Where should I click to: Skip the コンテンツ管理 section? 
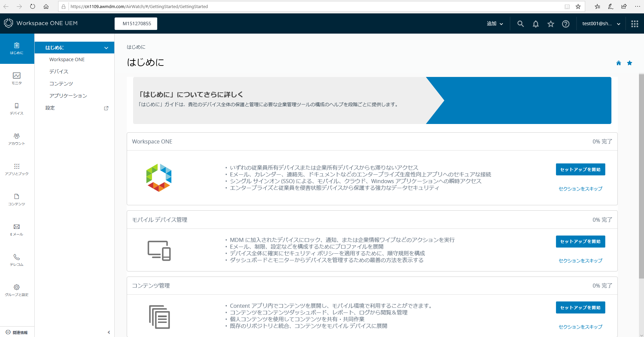[580, 327]
